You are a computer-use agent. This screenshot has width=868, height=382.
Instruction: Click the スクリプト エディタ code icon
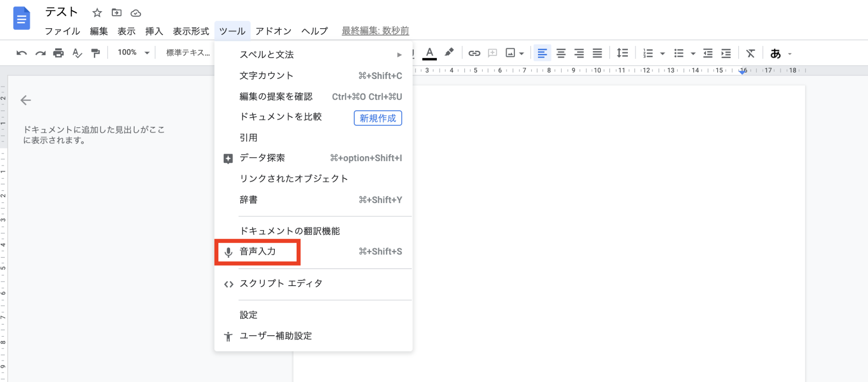228,284
